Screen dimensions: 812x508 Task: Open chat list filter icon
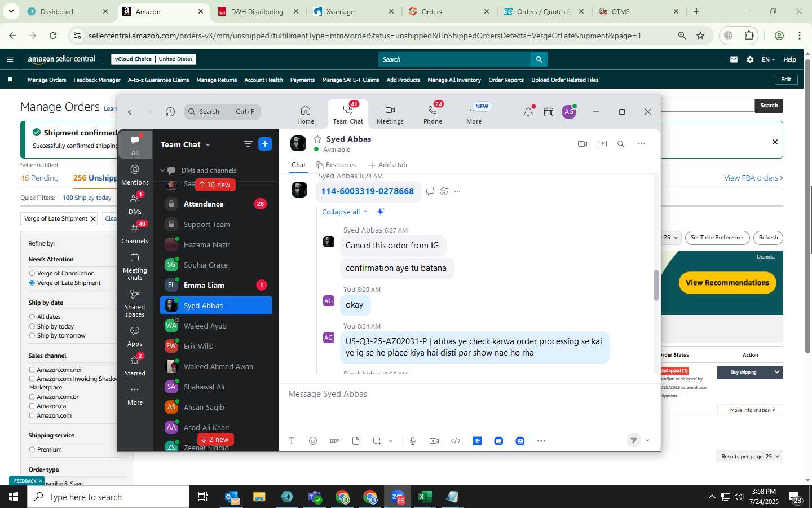tap(248, 144)
